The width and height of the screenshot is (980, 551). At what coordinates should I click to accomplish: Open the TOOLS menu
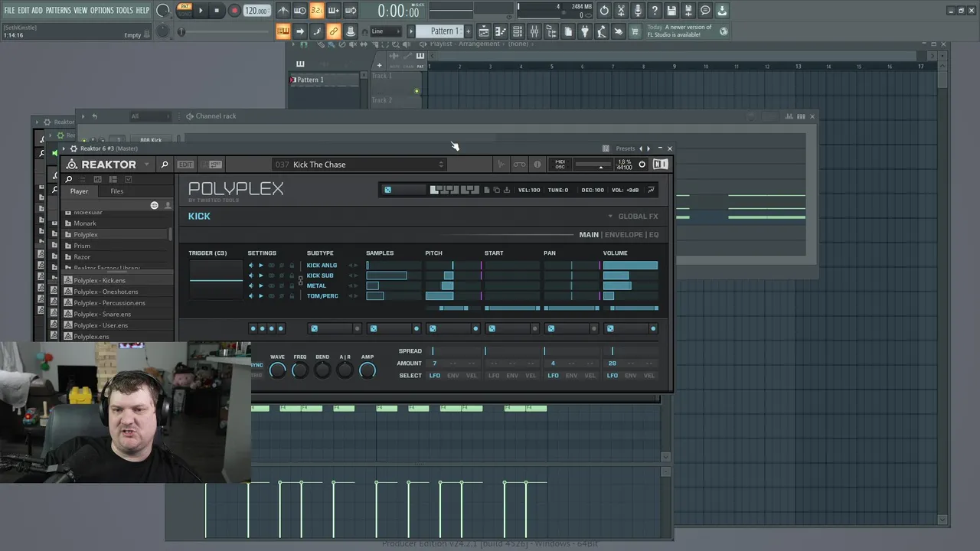click(125, 11)
